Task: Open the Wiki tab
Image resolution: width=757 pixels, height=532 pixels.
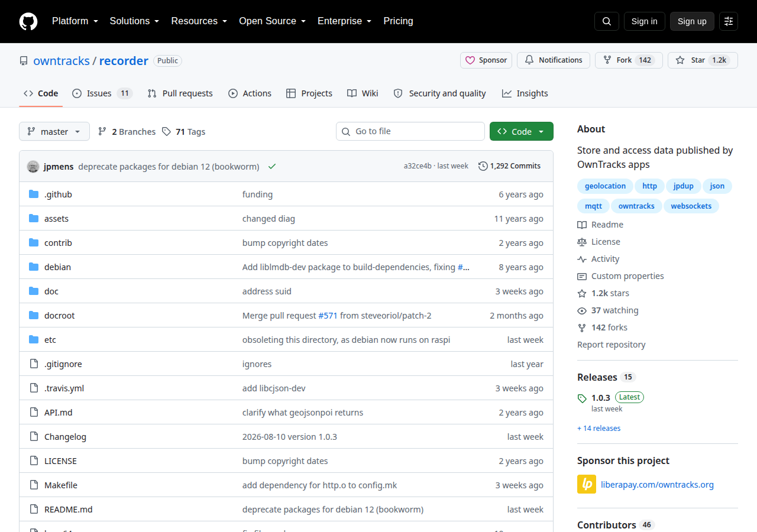Action: (363, 93)
